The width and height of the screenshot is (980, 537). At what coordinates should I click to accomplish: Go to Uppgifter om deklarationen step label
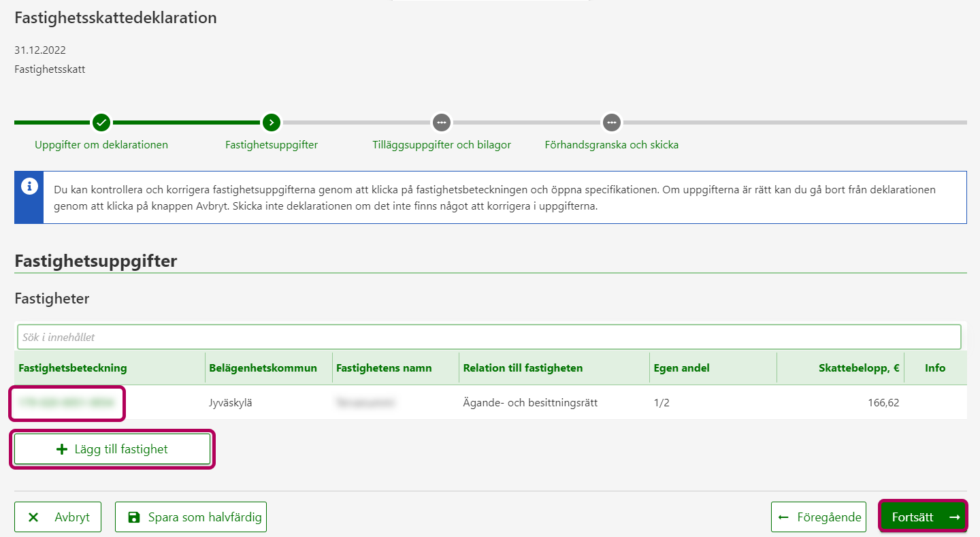click(101, 145)
